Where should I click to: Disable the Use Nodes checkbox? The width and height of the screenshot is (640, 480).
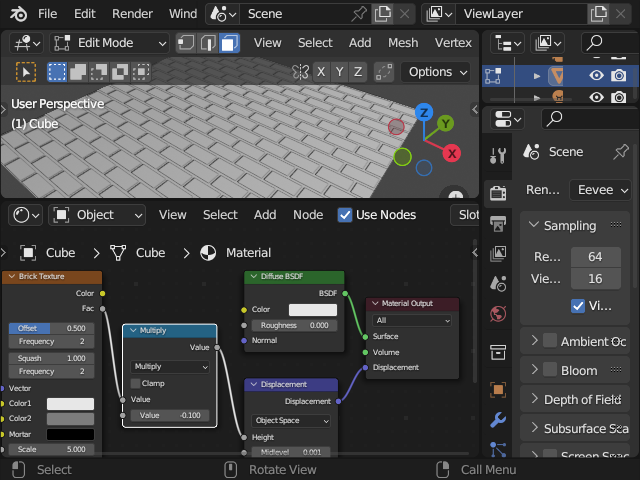click(345, 215)
